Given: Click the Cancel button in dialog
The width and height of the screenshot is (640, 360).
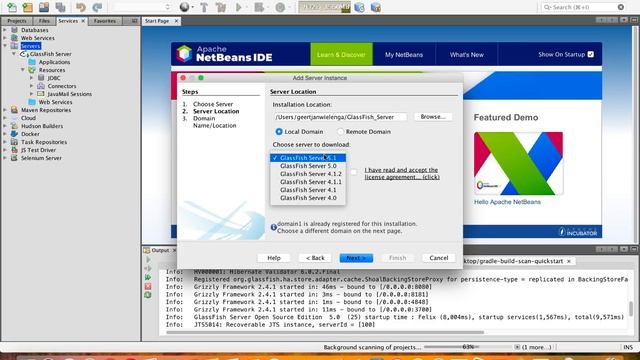Looking at the screenshot, I should click(439, 258).
